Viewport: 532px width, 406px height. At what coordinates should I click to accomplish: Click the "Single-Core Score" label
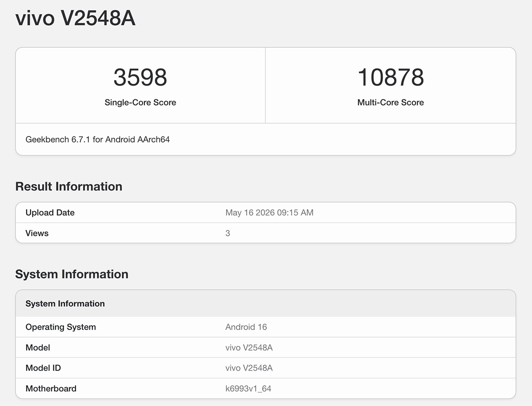(140, 103)
